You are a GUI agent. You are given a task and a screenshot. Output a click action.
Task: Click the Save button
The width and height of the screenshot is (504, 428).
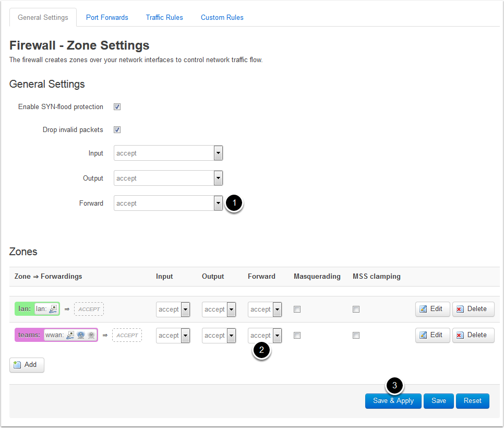[x=438, y=401]
